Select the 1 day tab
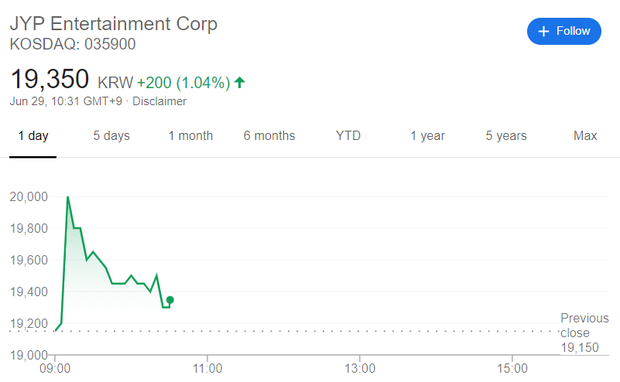This screenshot has height=382, width=620. pos(33,136)
